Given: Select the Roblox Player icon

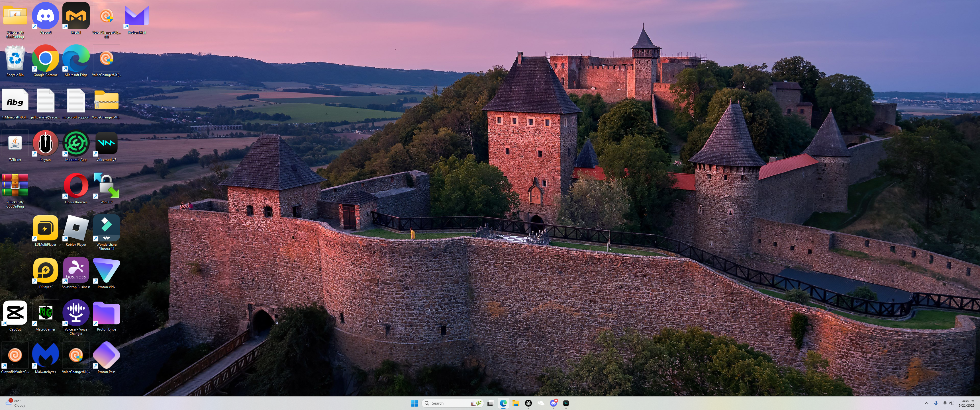Looking at the screenshot, I should pyautogui.click(x=76, y=228).
